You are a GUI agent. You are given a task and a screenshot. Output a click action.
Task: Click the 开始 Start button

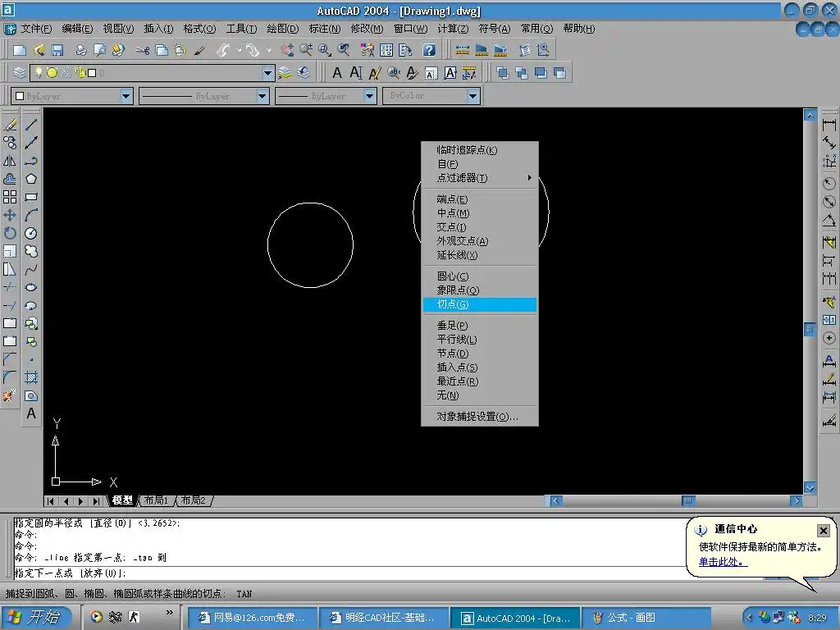pos(36,617)
